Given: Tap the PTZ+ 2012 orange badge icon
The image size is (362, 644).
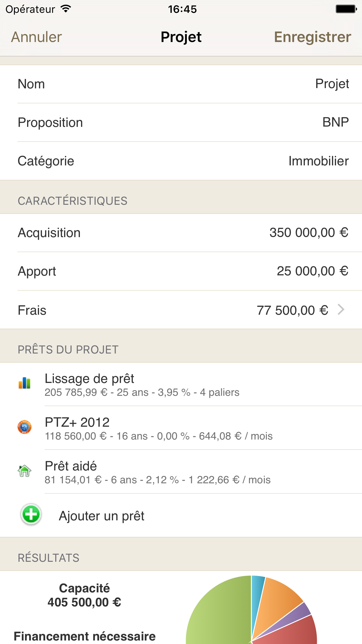Looking at the screenshot, I should (x=24, y=427).
